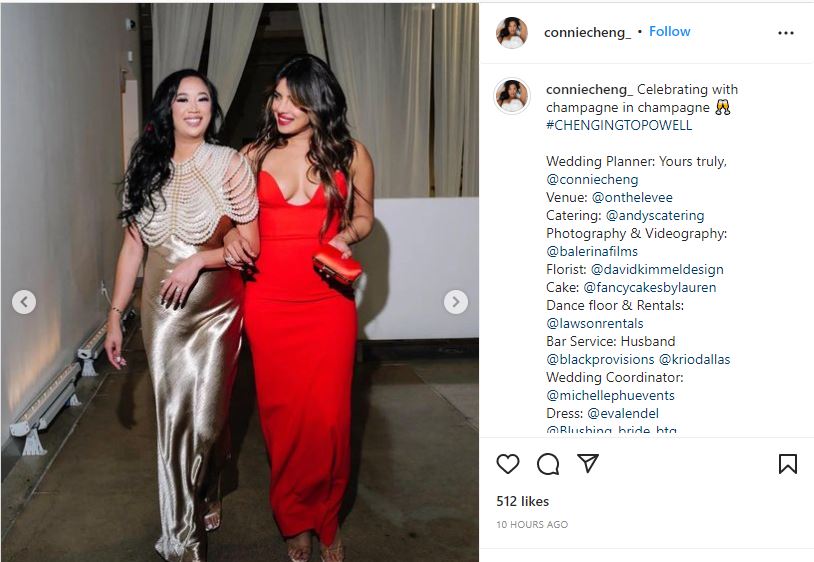Open the @balerinafilms profile link
814x562 pixels.
(592, 251)
